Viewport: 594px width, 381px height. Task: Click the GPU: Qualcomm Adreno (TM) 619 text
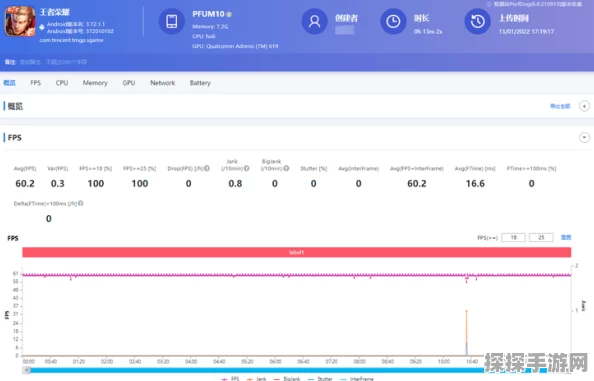[x=235, y=46]
